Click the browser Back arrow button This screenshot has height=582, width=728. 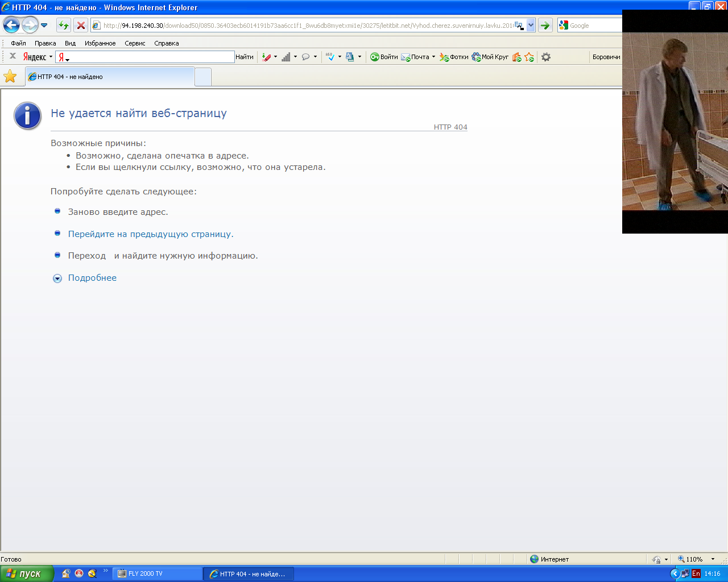coord(11,25)
